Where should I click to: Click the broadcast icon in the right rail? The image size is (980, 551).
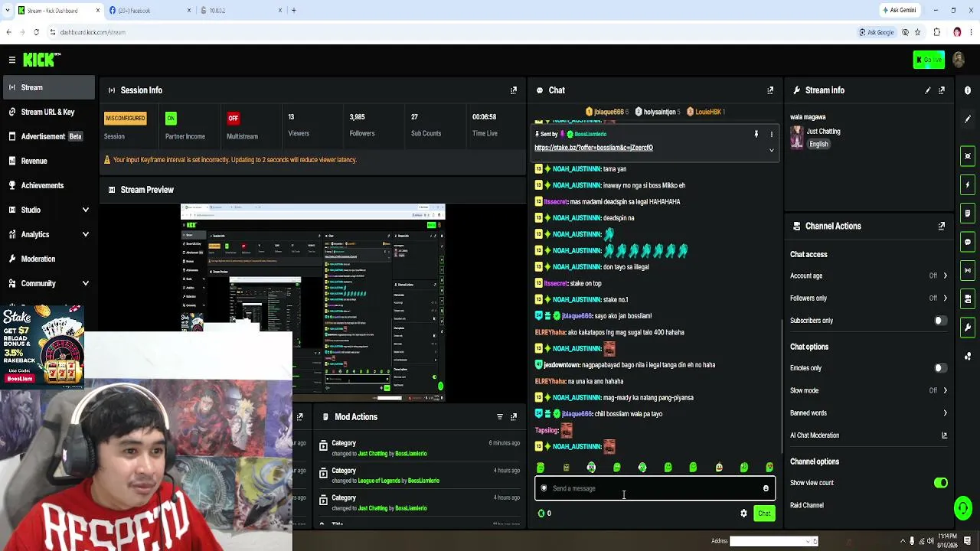968,270
